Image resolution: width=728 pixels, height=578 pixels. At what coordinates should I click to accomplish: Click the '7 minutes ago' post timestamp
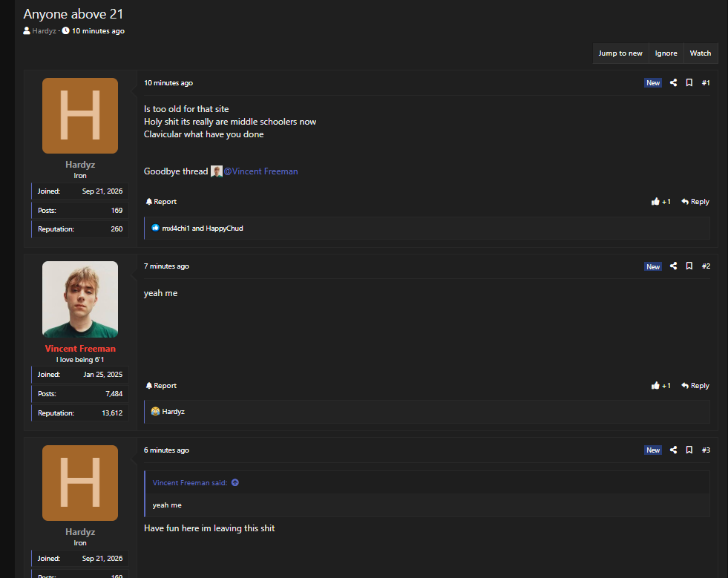pyautogui.click(x=166, y=266)
